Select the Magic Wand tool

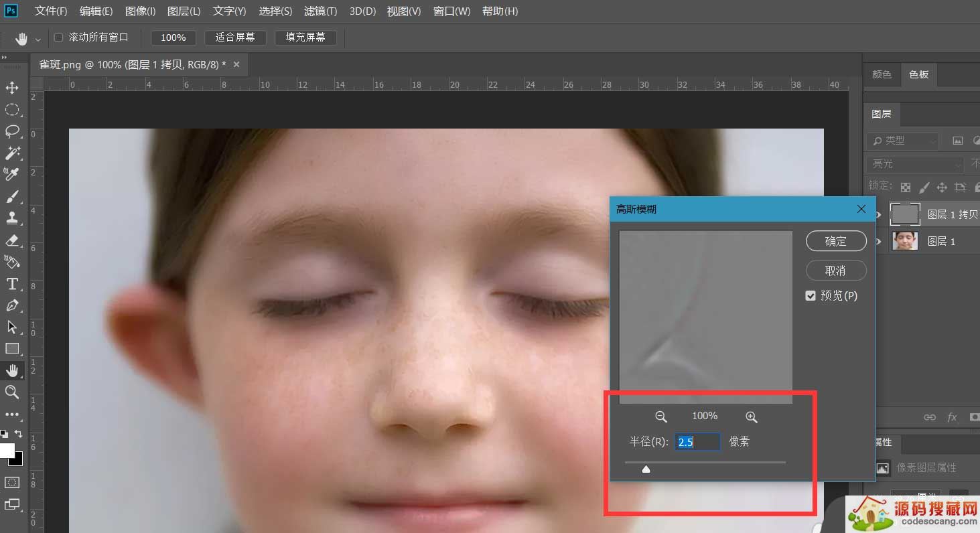click(x=12, y=153)
